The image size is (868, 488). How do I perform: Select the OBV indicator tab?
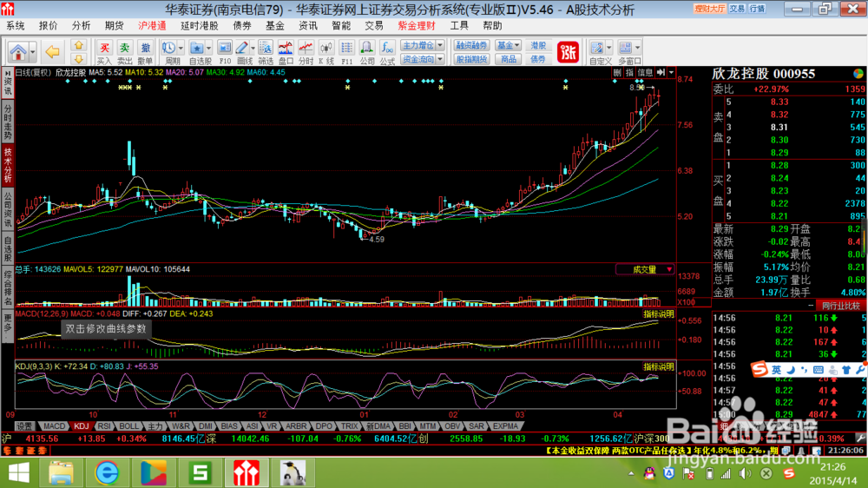(x=451, y=426)
